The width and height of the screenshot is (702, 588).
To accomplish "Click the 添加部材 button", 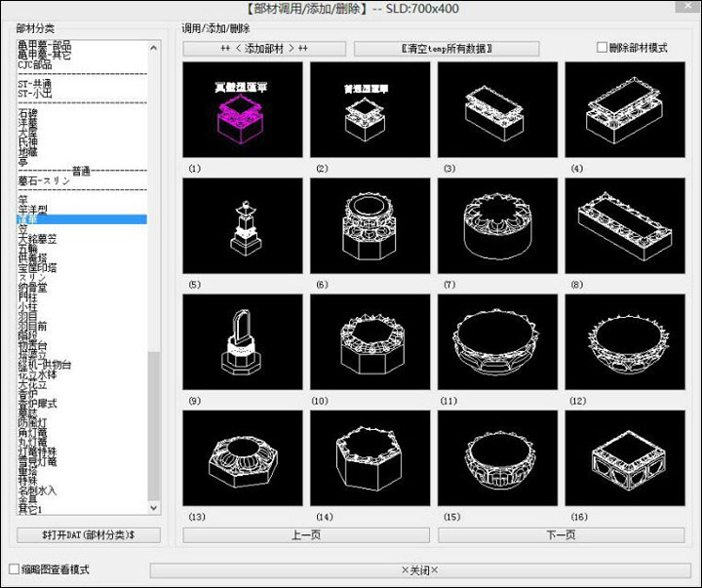I will pyautogui.click(x=264, y=49).
